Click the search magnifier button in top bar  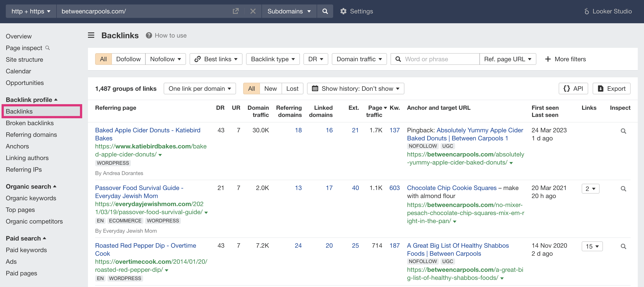pos(325,11)
